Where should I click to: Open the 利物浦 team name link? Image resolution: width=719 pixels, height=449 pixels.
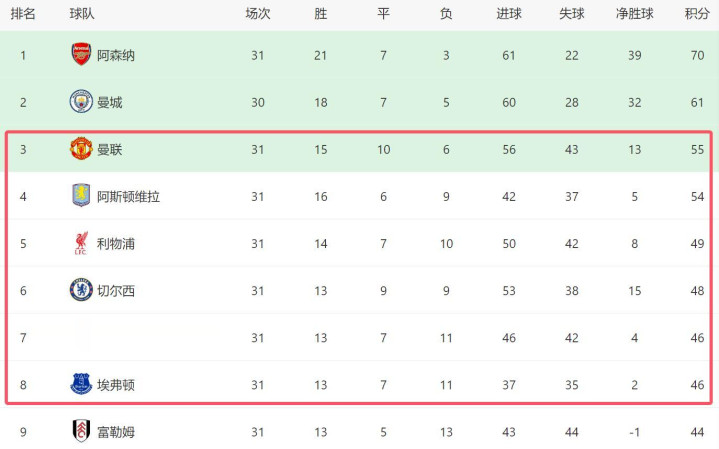[x=116, y=243]
